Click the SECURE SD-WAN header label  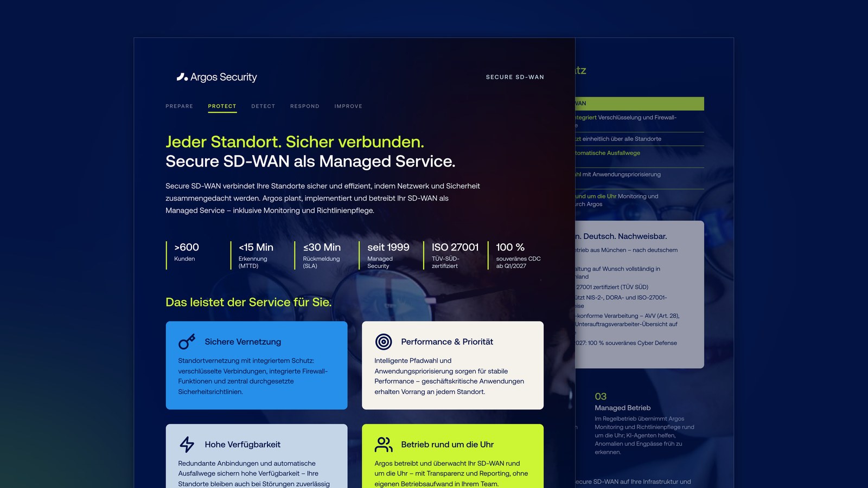coord(515,77)
